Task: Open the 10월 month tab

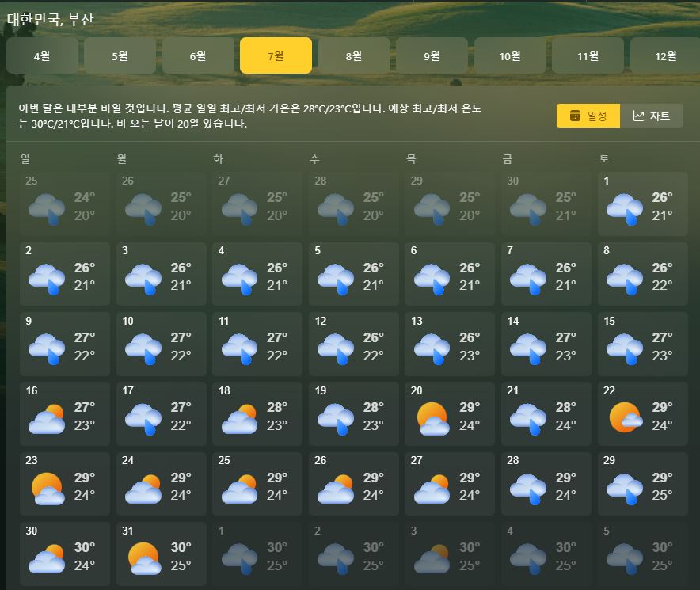Action: click(510, 55)
